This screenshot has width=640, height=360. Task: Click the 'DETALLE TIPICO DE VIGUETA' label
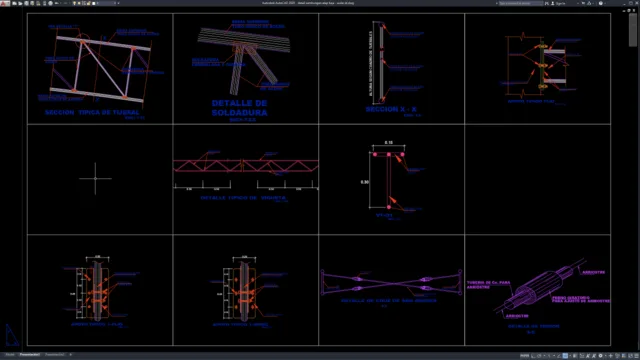tap(243, 198)
